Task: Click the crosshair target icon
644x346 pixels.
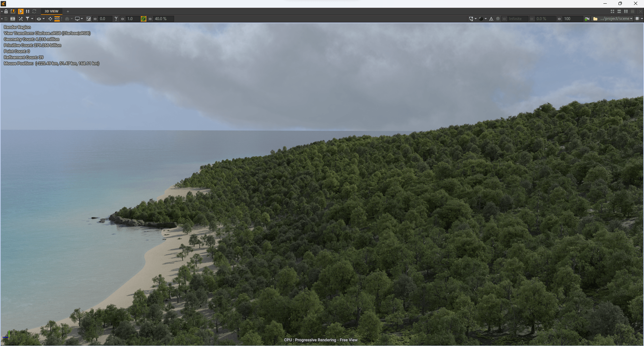Action: (x=50, y=19)
